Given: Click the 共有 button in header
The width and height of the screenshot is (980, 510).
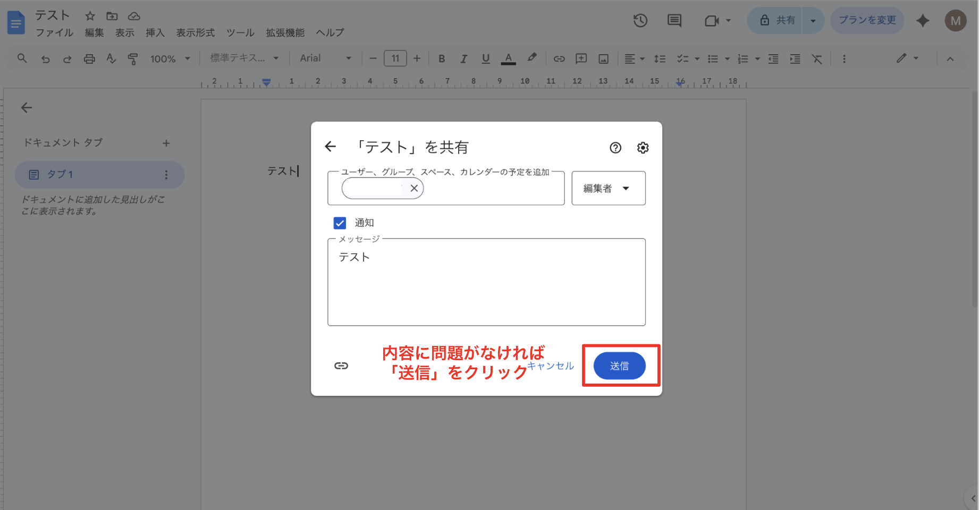Looking at the screenshot, I should [775, 21].
